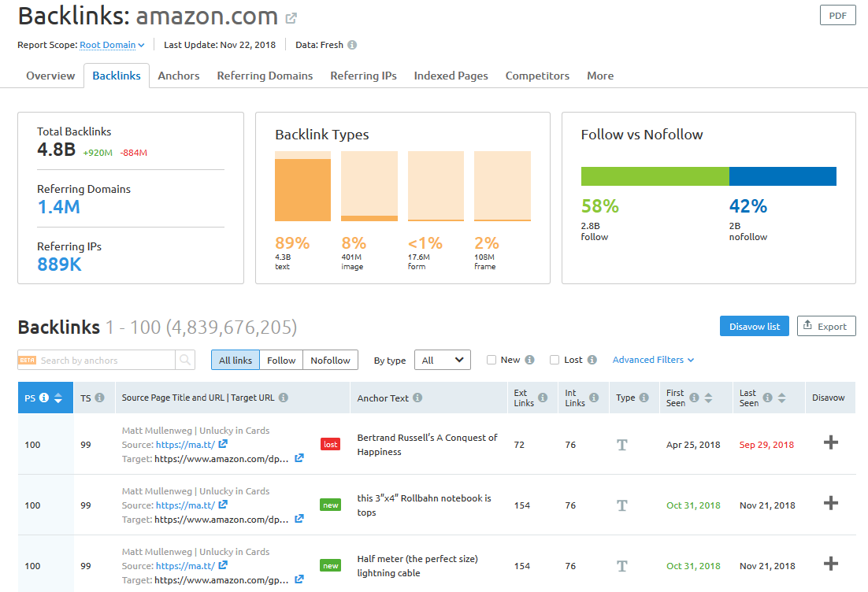The width and height of the screenshot is (868, 592).
Task: Click TS column info icon
Action: [100, 398]
